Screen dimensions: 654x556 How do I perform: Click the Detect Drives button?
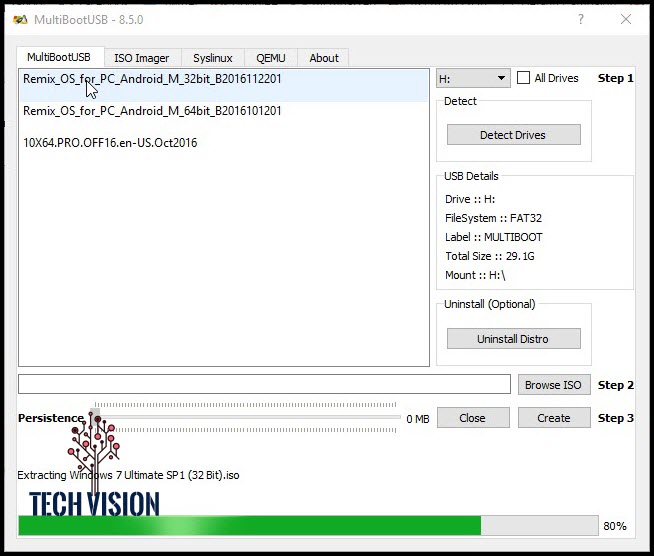click(513, 135)
